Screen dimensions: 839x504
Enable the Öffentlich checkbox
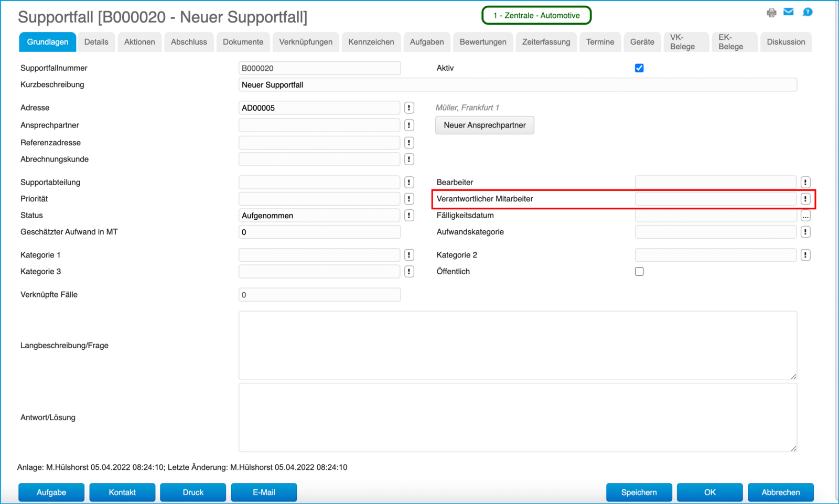click(x=639, y=272)
